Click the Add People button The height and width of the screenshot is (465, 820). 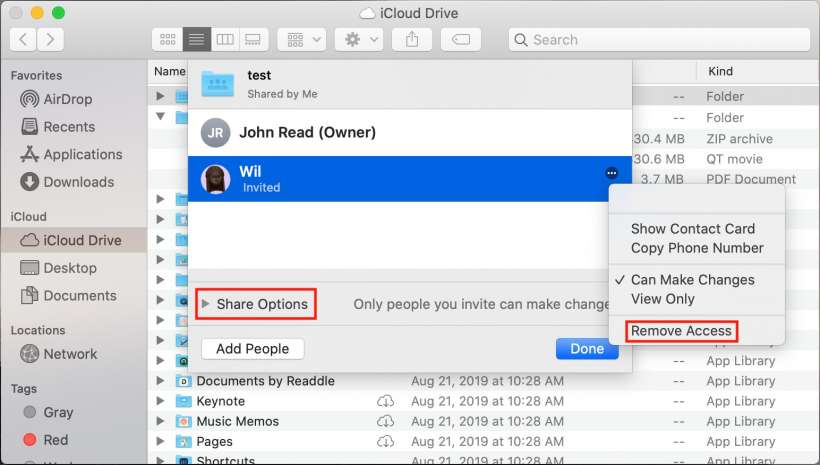coord(253,349)
